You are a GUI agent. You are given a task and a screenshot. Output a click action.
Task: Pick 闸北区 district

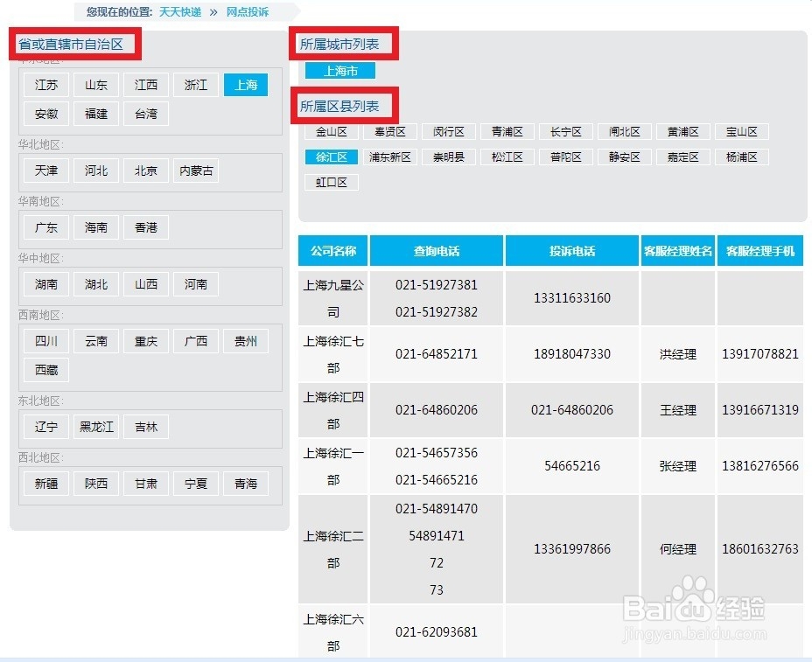[625, 132]
